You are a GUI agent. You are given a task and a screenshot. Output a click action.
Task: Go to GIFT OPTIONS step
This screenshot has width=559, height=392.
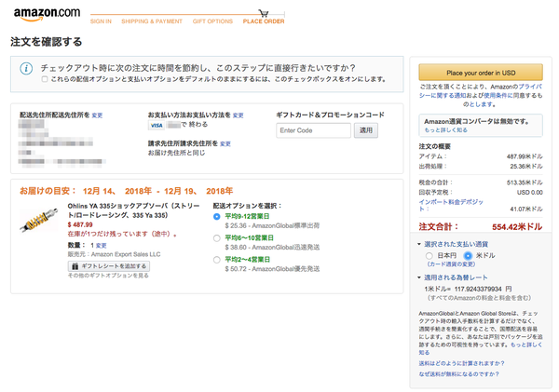212,21
